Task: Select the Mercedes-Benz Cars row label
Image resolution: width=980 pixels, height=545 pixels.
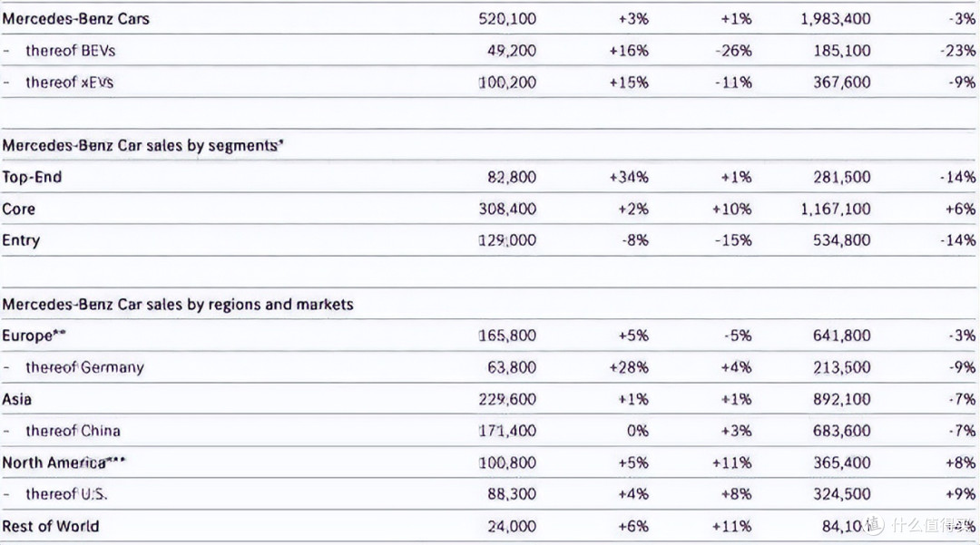Action: [75, 19]
